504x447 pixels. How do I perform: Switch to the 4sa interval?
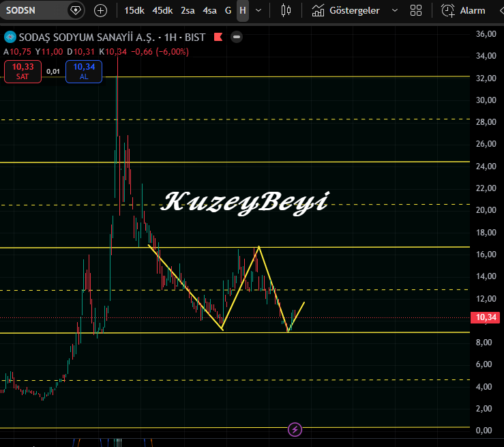(x=209, y=11)
